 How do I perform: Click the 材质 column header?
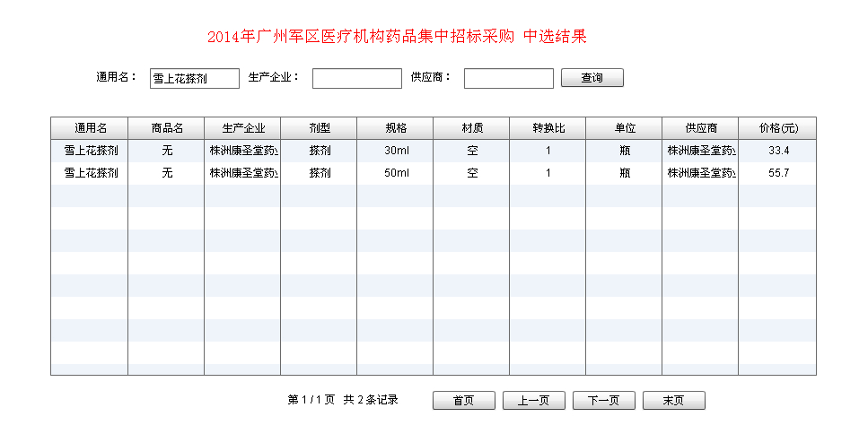click(x=471, y=128)
